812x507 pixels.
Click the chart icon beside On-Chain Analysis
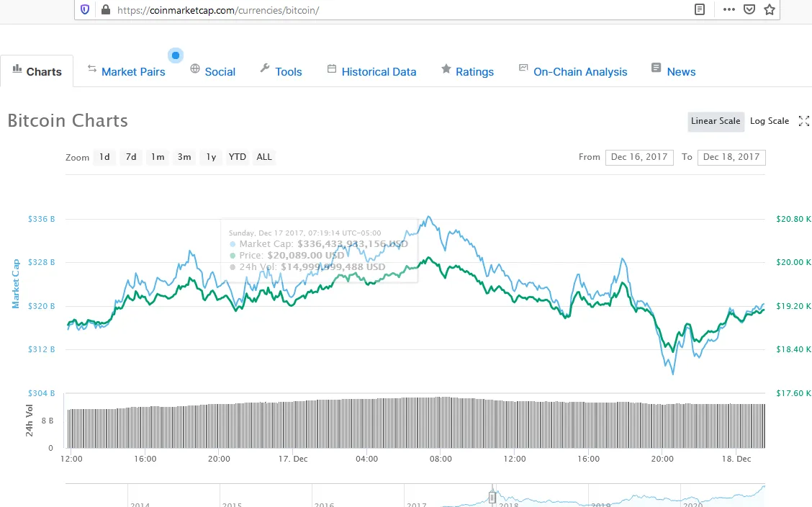523,68
